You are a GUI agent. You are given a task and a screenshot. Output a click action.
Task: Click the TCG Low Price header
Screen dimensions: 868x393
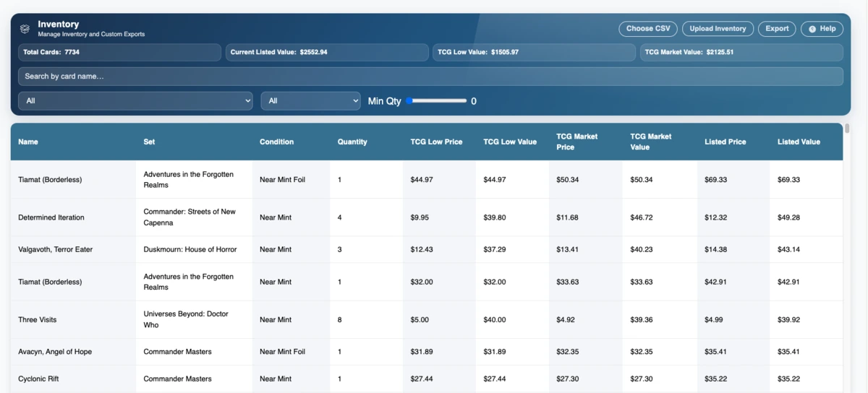436,142
